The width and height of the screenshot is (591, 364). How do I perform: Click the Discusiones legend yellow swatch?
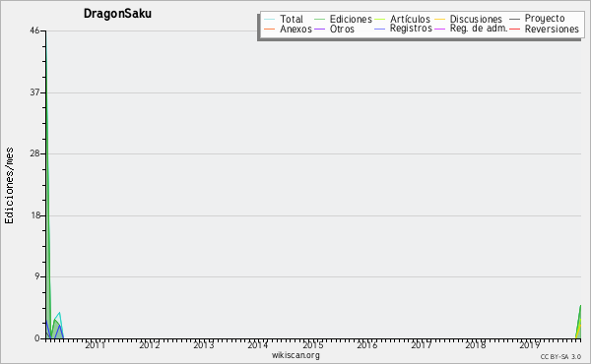(440, 20)
